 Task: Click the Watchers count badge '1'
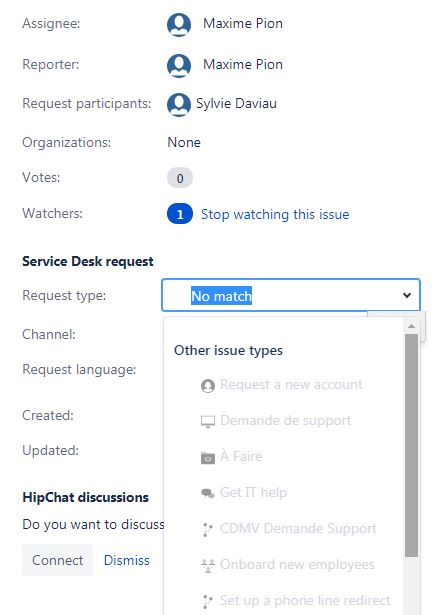pos(180,214)
